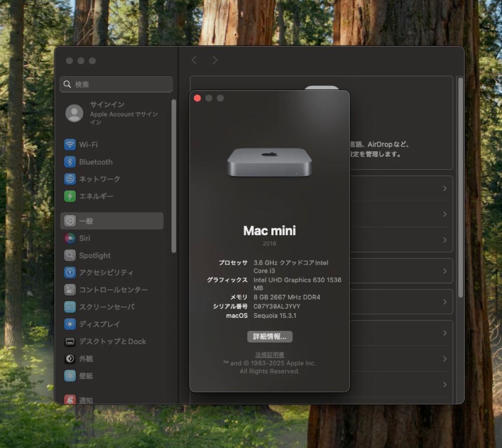Select the ネットワーク settings icon
Viewport: 502px width, 448px height.
70,179
